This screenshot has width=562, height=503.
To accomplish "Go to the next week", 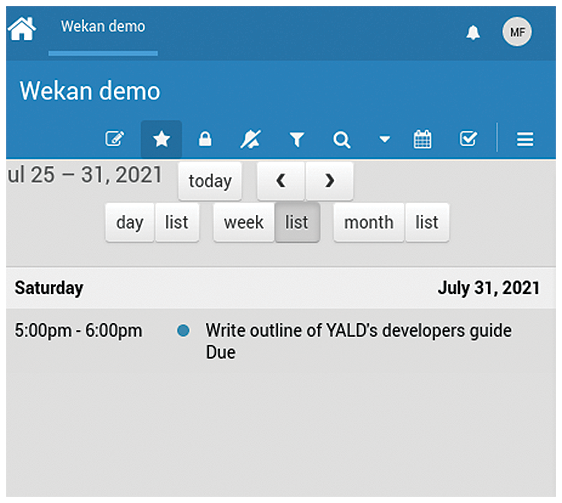I will click(x=329, y=181).
